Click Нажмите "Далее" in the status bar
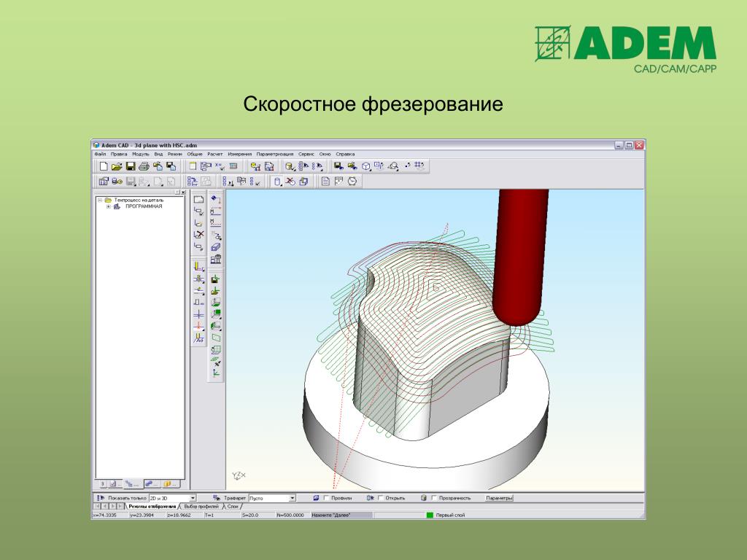 tap(332, 513)
